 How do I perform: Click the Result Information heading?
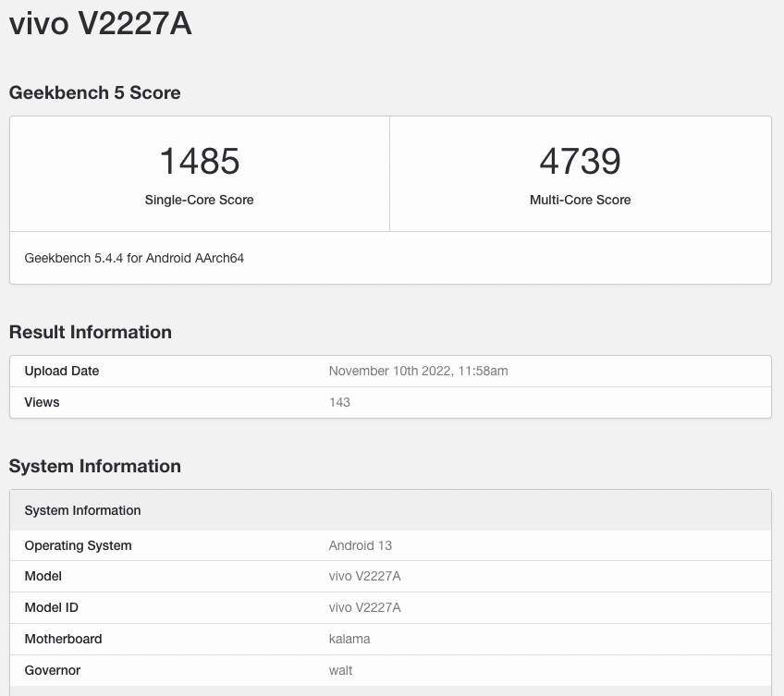click(90, 332)
